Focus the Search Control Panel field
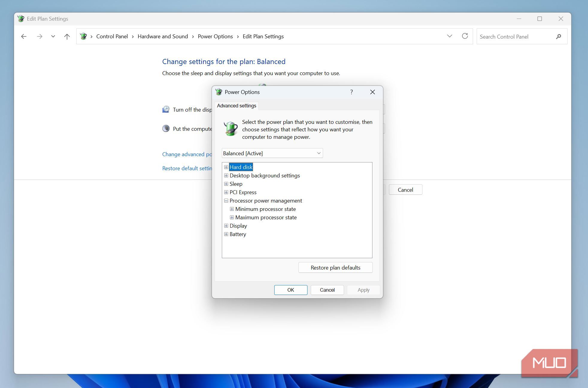Screen dimensions: 588x388 (522, 36)
